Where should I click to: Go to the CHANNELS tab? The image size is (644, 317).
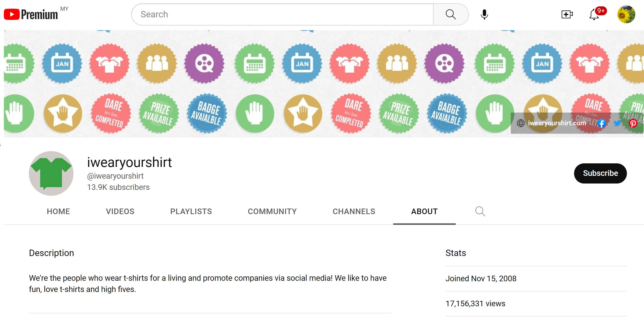[354, 211]
